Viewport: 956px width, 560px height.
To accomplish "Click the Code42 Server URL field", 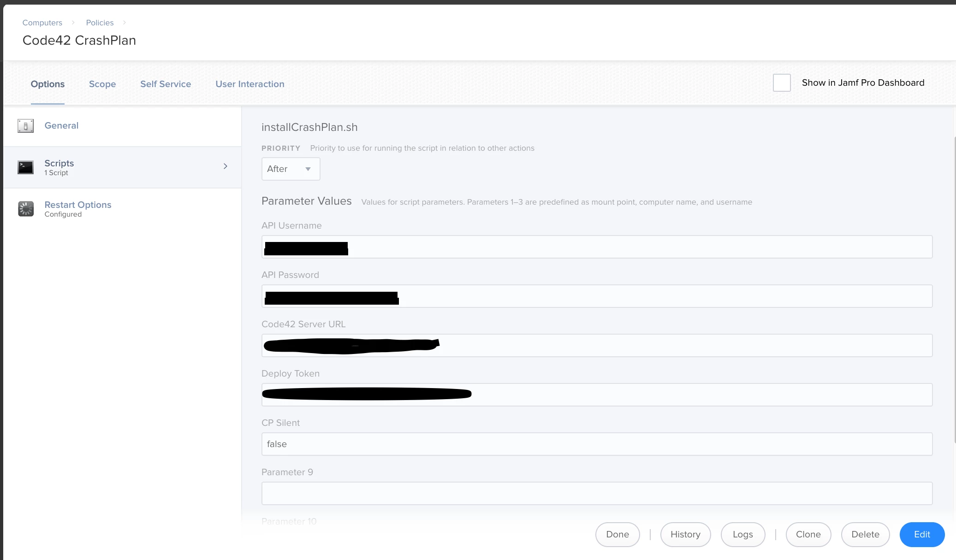I will 597,346.
